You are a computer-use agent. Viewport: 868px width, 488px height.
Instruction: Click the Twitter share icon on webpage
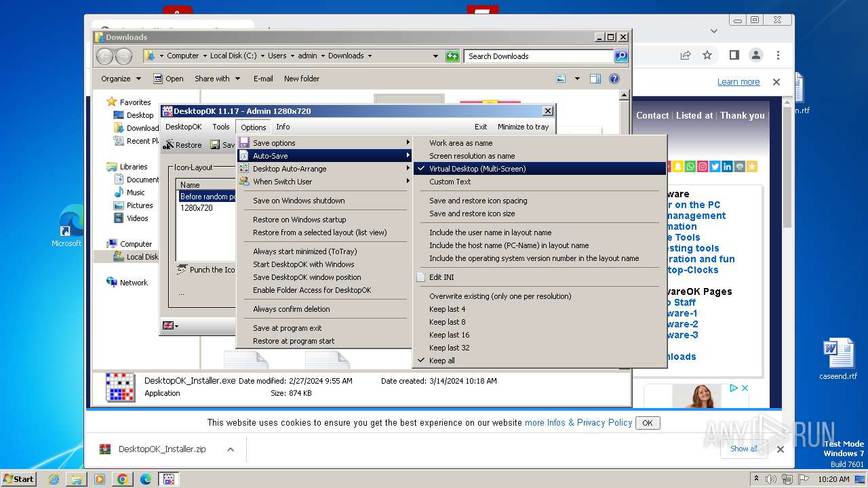click(715, 166)
